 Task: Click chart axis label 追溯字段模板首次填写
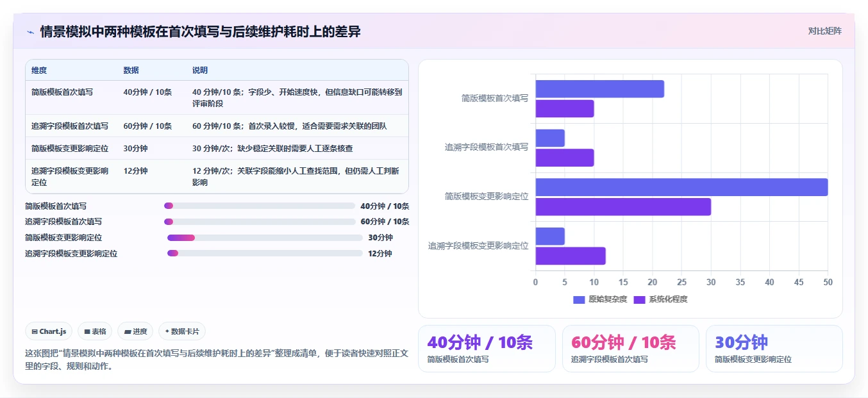pyautogui.click(x=487, y=147)
